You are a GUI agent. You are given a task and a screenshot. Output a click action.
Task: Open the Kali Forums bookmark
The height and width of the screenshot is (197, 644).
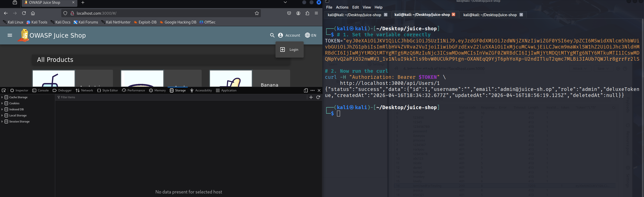click(x=86, y=22)
